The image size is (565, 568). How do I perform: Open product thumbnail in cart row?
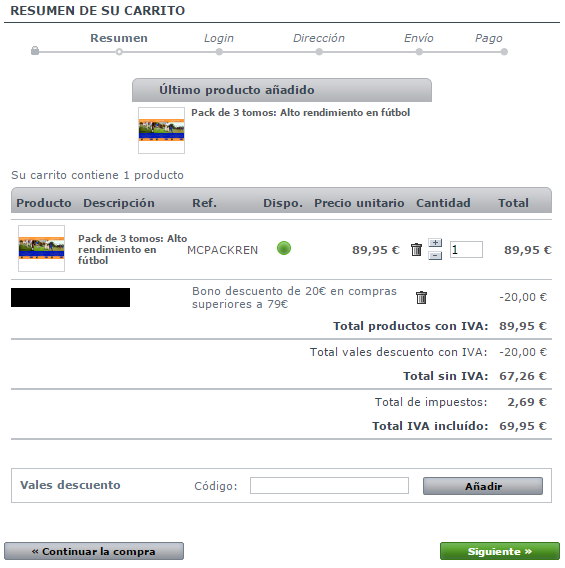[x=42, y=248]
